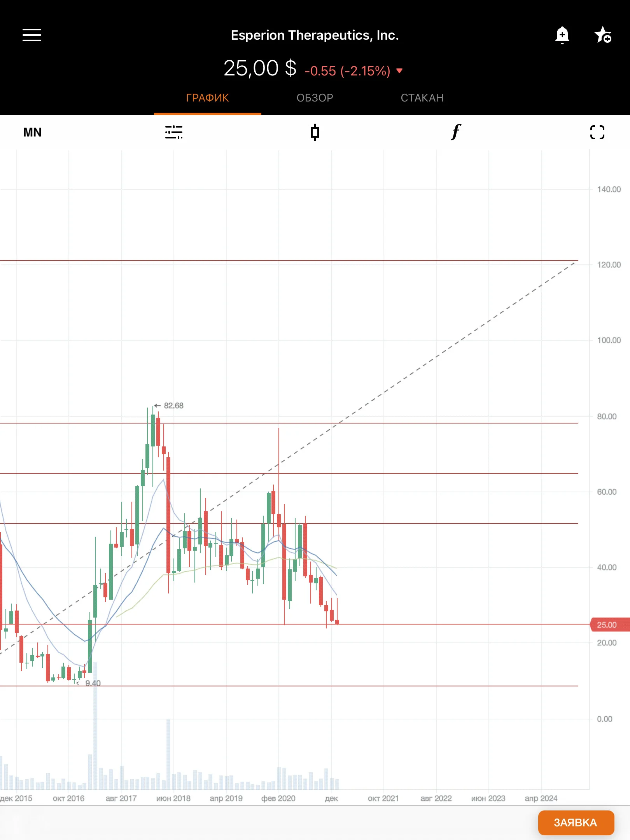Click the 9.40 low price label
The height and width of the screenshot is (840, 630).
[93, 683]
